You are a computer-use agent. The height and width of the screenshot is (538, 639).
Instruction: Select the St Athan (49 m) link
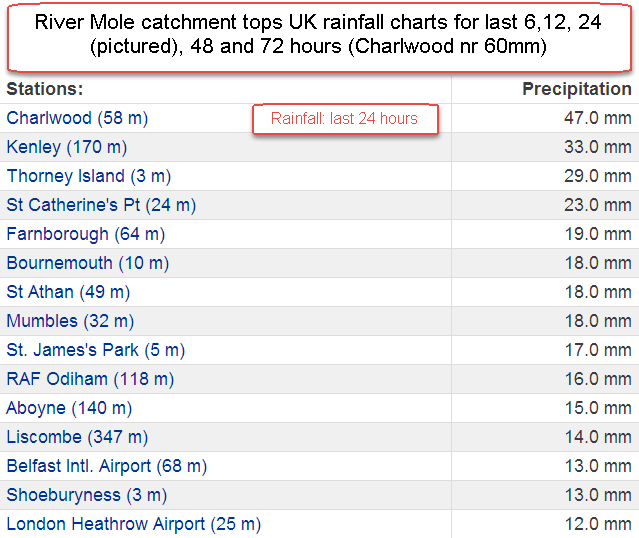coord(68,292)
